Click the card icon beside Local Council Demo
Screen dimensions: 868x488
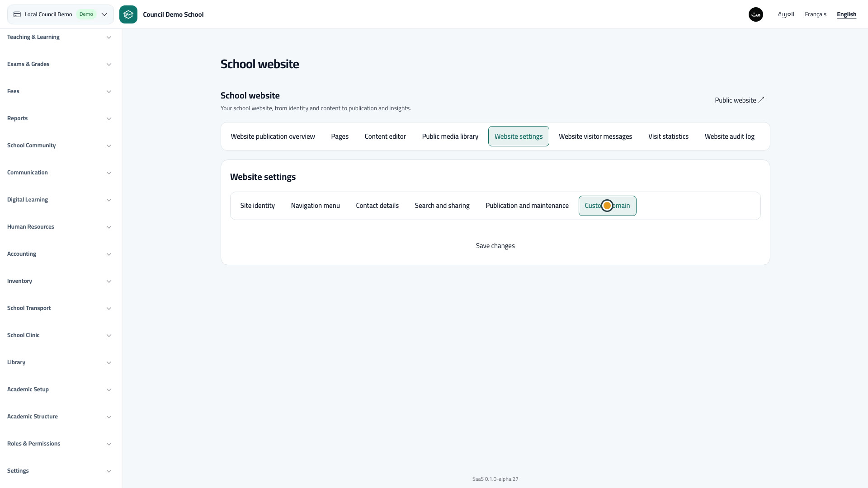pyautogui.click(x=17, y=14)
